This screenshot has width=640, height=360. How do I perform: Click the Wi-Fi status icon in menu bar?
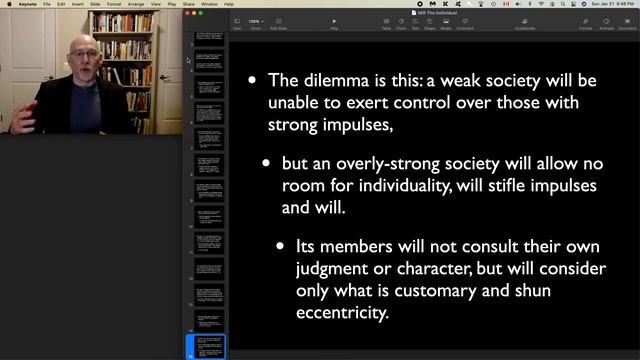(x=542, y=4)
